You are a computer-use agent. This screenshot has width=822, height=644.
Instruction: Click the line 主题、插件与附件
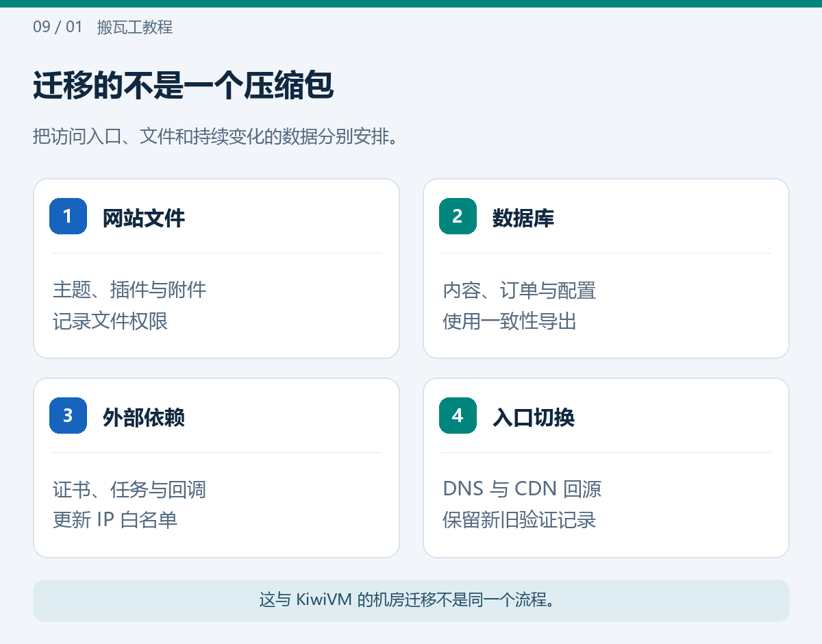pyautogui.click(x=129, y=290)
